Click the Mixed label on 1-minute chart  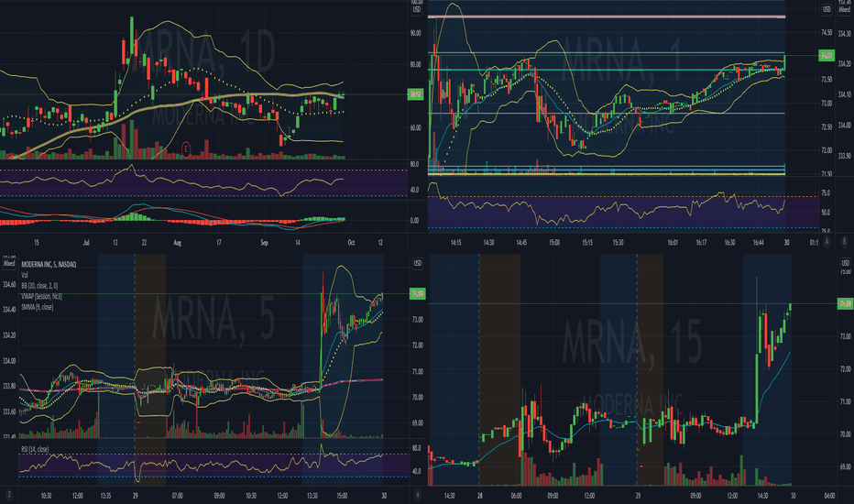(x=845, y=9)
